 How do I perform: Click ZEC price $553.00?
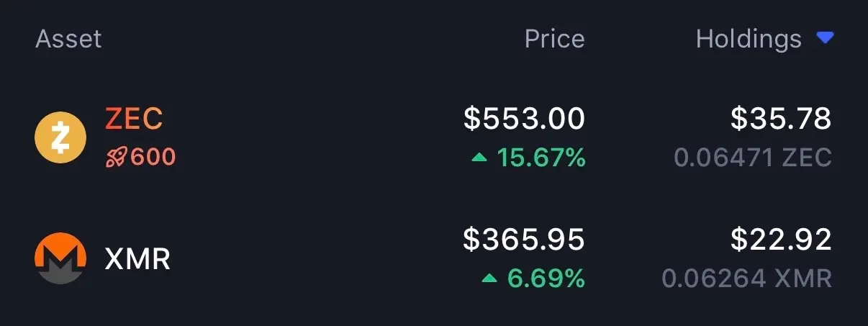[524, 119]
